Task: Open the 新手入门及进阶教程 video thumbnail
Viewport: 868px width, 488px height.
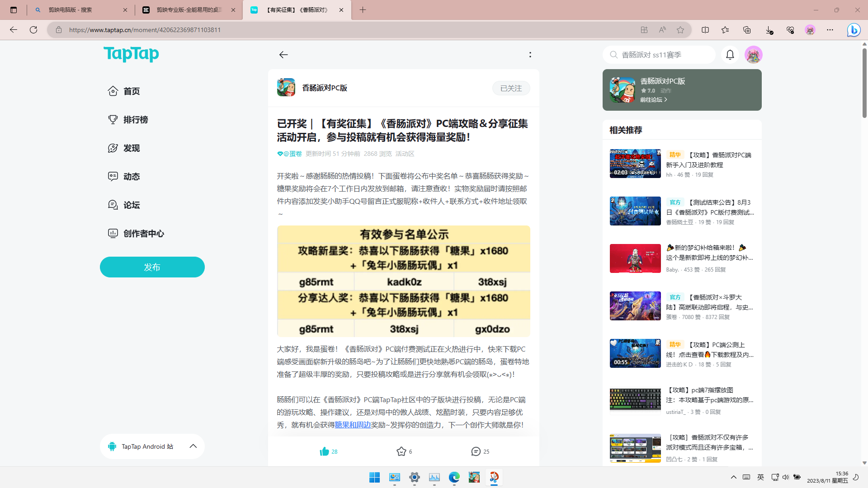Action: click(635, 164)
